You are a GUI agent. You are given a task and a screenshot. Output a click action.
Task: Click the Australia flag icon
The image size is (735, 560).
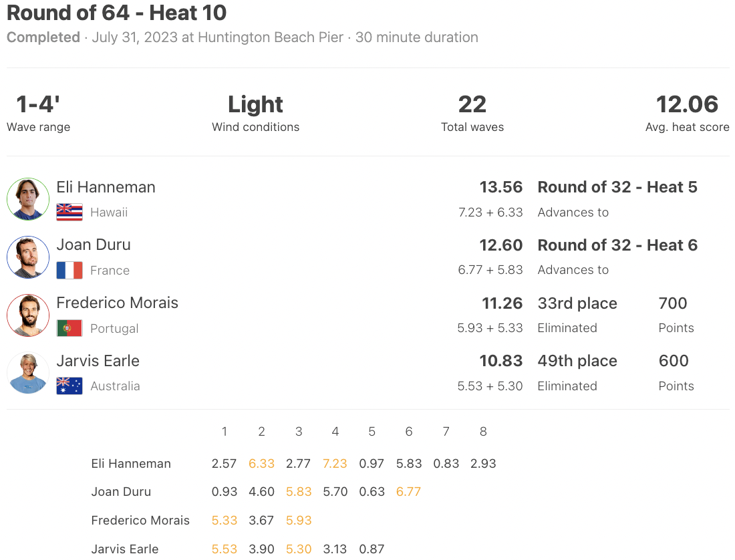[x=69, y=386]
